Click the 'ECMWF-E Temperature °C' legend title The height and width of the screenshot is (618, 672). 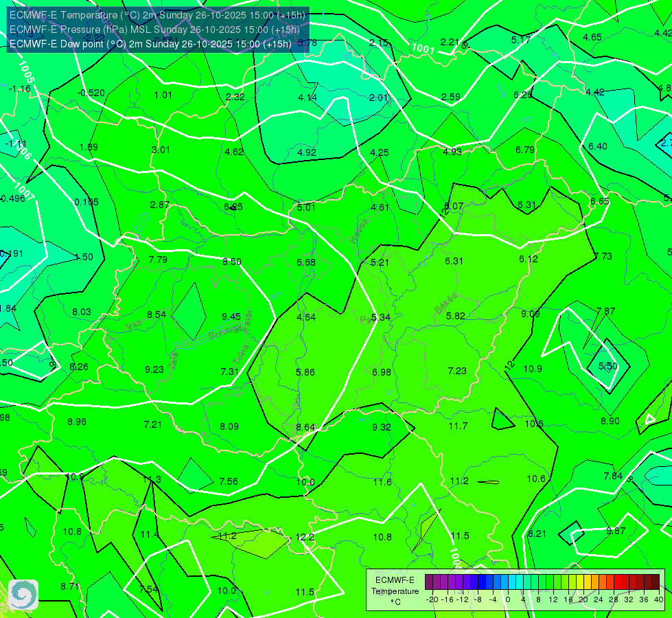click(x=395, y=591)
